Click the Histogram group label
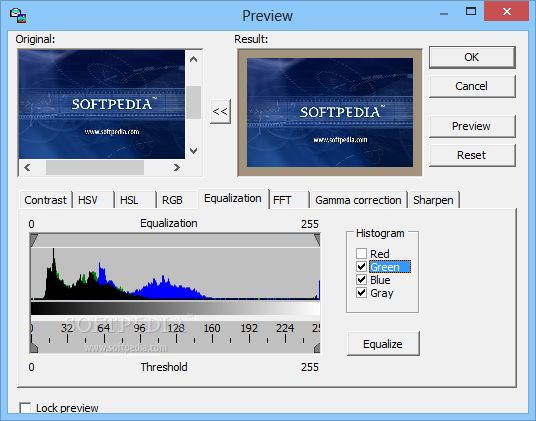 point(380,233)
